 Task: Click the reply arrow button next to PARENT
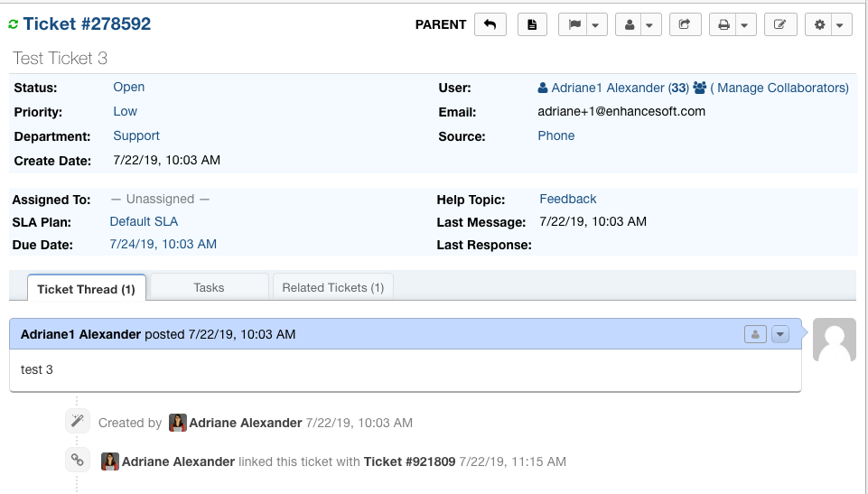490,24
